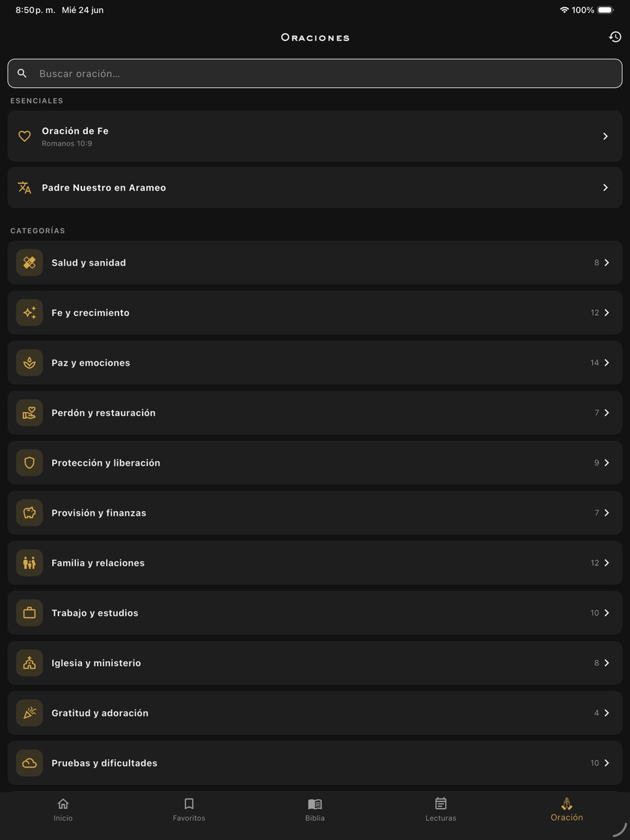Tap the bandage icon for Salud y sanidad
This screenshot has height=840, width=630.
click(x=29, y=262)
